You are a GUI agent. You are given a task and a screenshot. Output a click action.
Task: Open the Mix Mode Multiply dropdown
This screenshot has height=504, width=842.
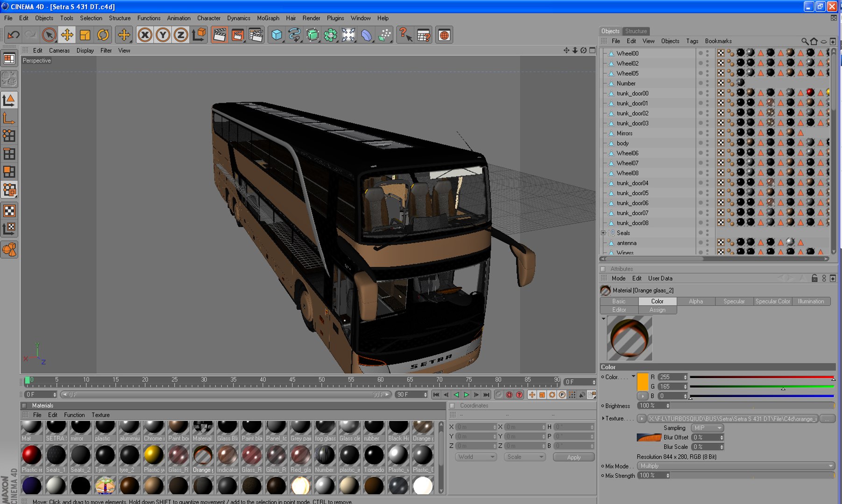pyautogui.click(x=736, y=466)
